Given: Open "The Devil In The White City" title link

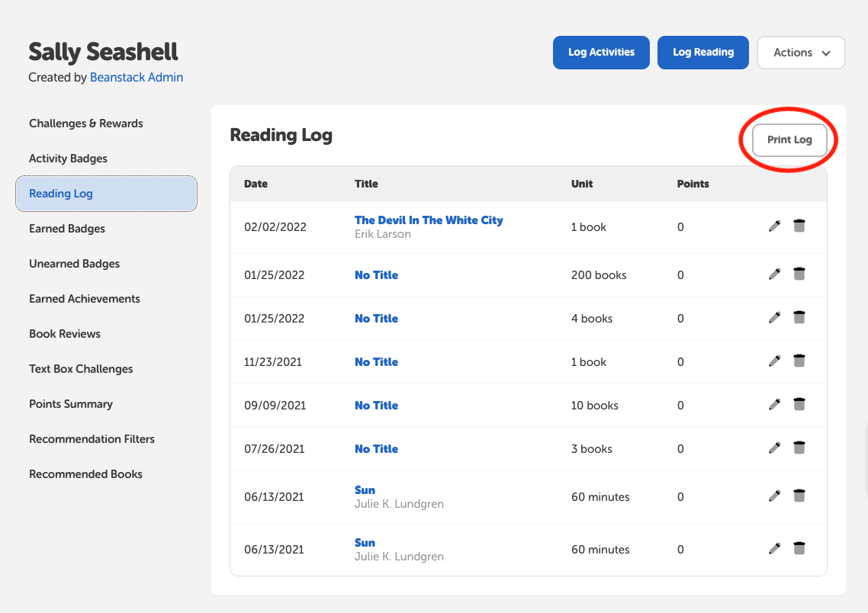Looking at the screenshot, I should coord(429,220).
